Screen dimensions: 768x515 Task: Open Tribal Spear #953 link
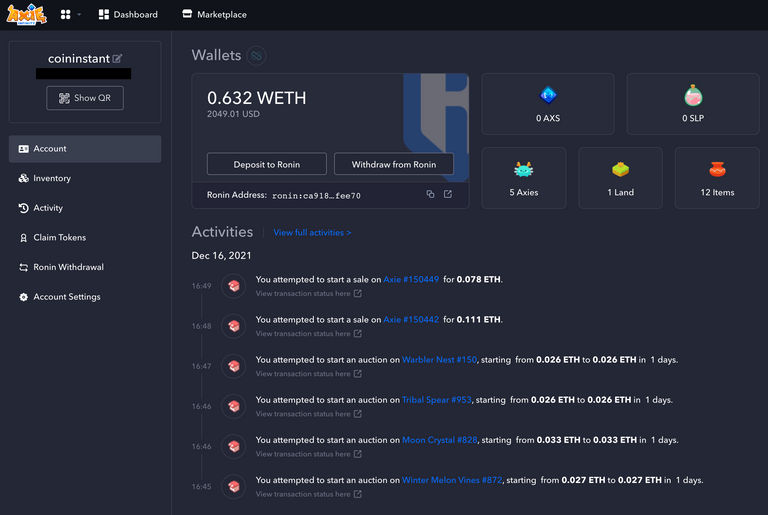[x=436, y=400]
